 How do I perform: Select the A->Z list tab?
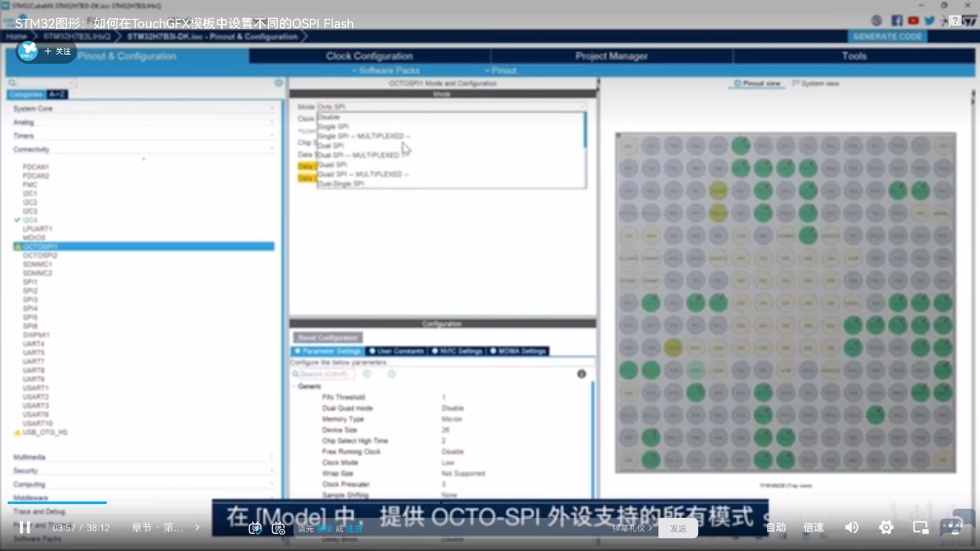(57, 94)
